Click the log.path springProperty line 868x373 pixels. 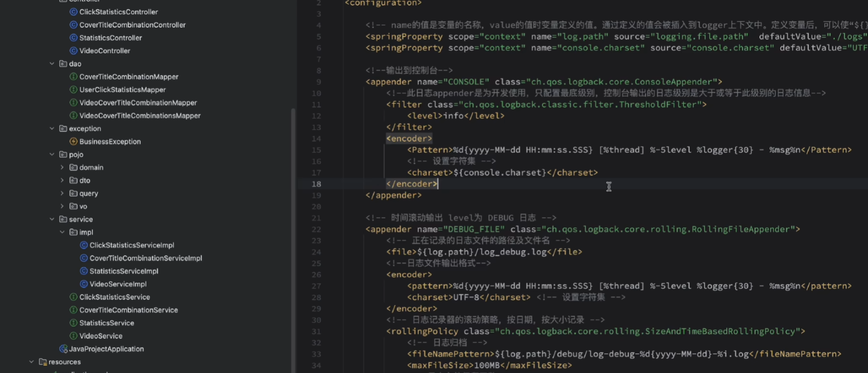617,36
